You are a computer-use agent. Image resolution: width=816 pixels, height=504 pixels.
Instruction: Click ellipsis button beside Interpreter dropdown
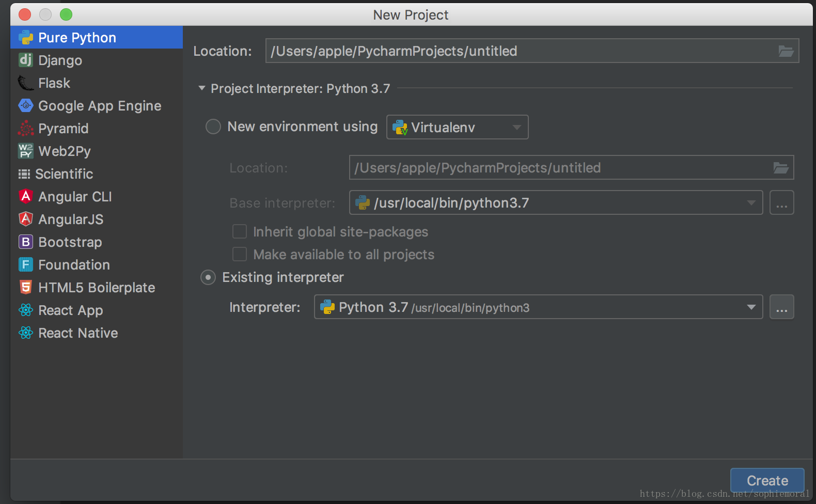pyautogui.click(x=781, y=307)
